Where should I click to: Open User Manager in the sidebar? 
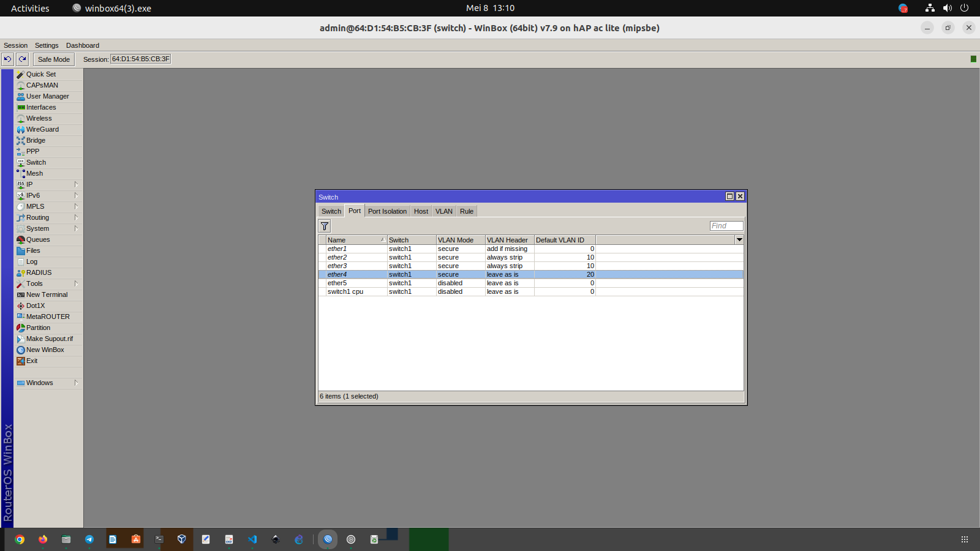coord(48,96)
